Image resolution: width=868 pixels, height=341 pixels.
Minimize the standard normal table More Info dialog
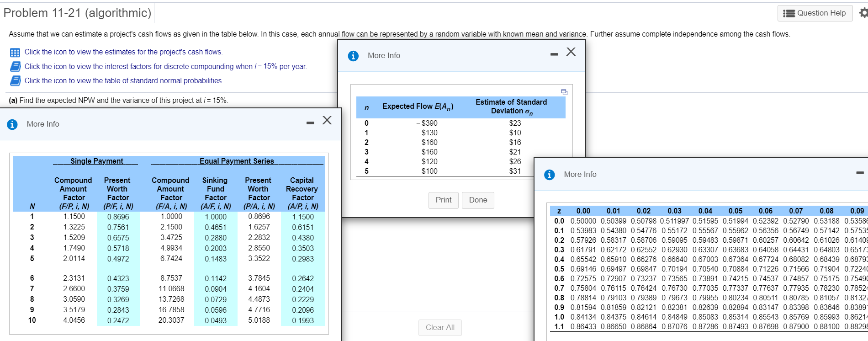pos(860,173)
